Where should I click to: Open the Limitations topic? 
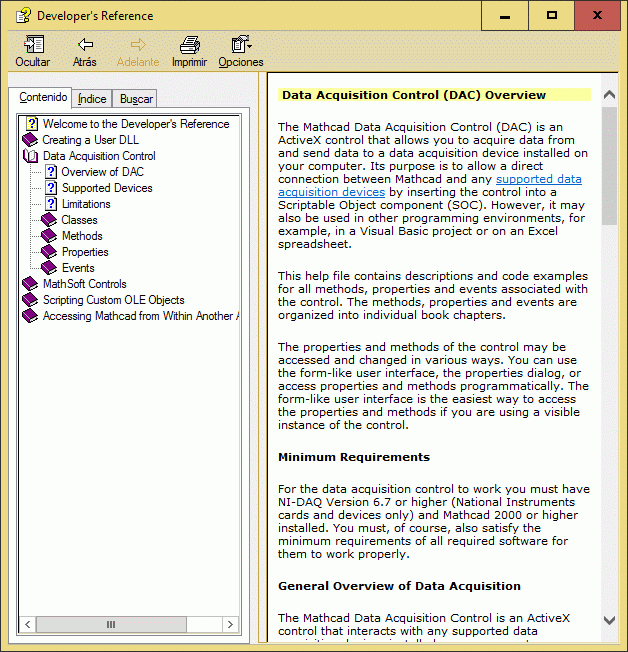(x=86, y=204)
